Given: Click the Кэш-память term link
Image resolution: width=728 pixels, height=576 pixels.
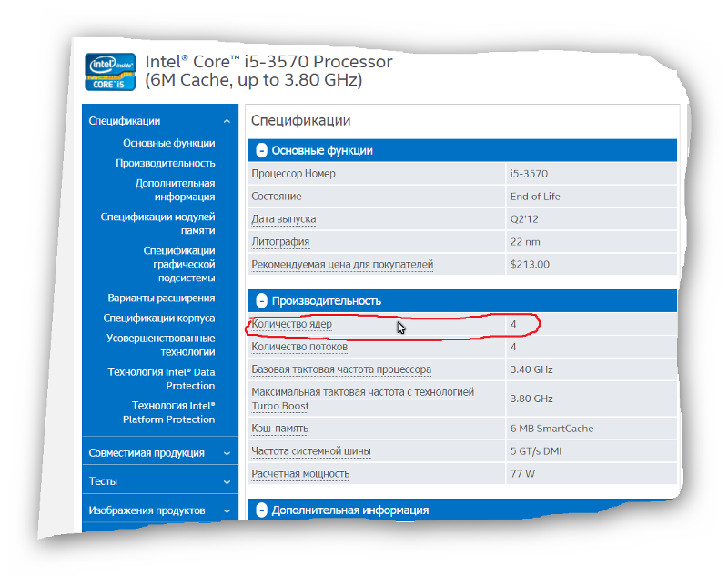Looking at the screenshot, I should pos(279,429).
